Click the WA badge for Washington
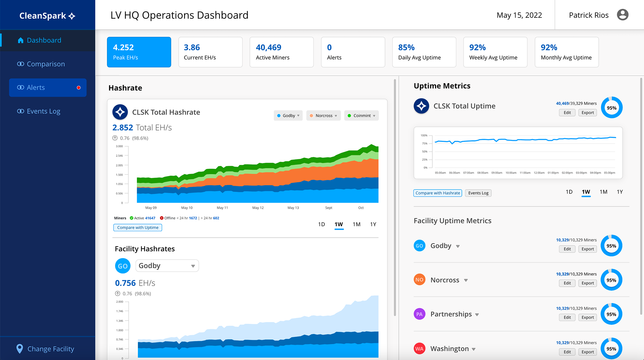 coord(419,349)
